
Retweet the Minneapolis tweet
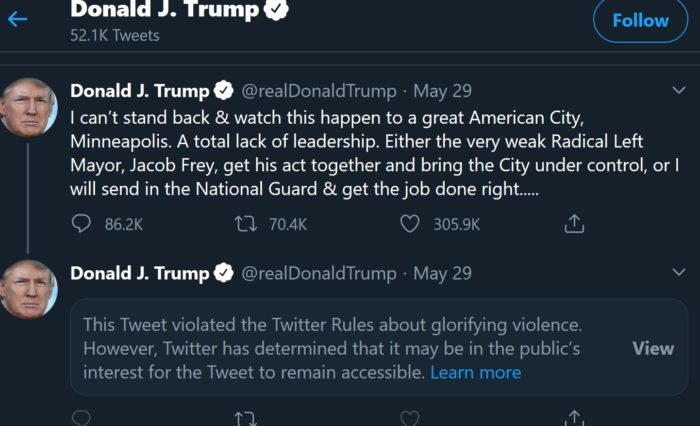tap(245, 224)
